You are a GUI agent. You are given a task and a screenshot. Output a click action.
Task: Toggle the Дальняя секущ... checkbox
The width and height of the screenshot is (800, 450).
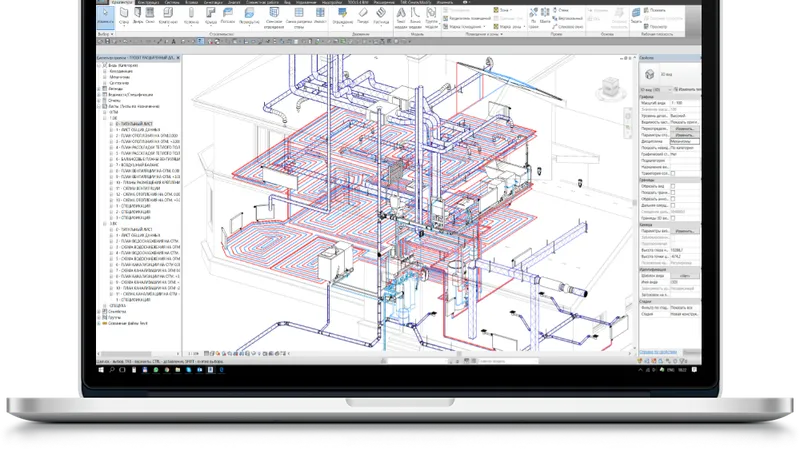pyautogui.click(x=672, y=205)
